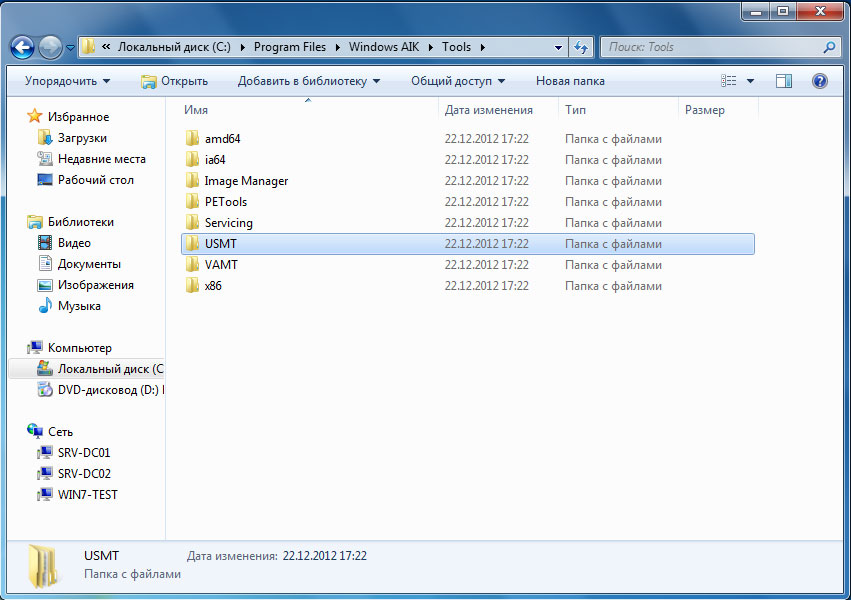
Task: Select the VAMT folder icon
Action: 192,265
